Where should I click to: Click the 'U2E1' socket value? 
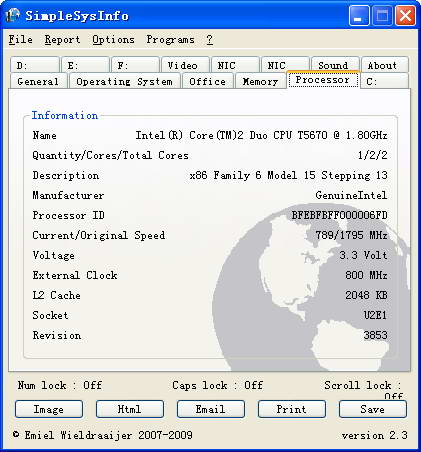pyautogui.click(x=375, y=315)
